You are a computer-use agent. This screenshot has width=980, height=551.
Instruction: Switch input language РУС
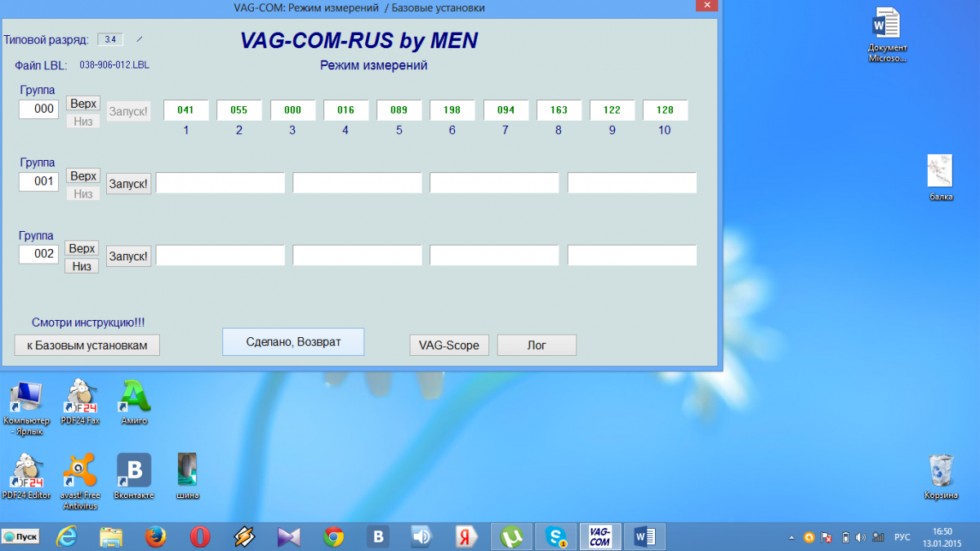click(x=902, y=537)
